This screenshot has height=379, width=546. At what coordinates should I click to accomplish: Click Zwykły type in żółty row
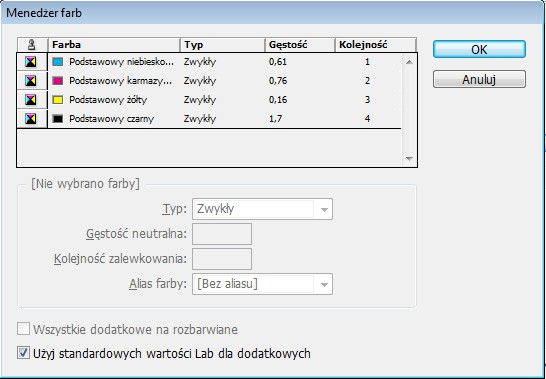click(200, 100)
